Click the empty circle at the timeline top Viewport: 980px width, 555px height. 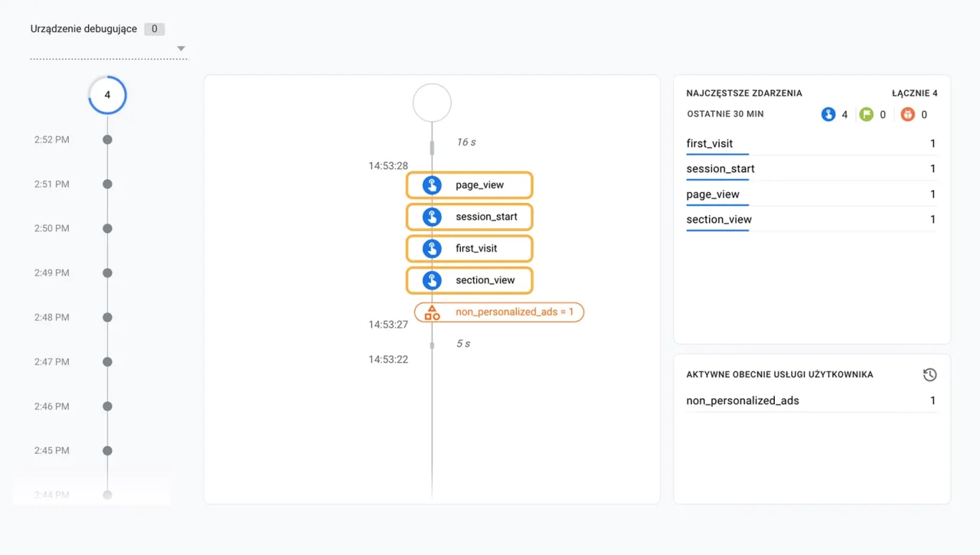tap(432, 102)
